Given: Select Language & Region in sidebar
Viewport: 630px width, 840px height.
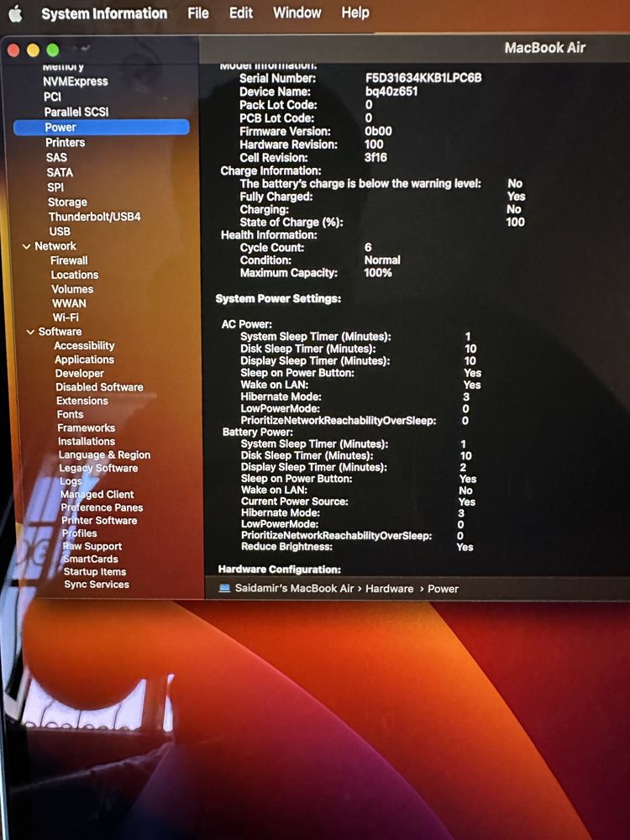Looking at the screenshot, I should (x=104, y=454).
